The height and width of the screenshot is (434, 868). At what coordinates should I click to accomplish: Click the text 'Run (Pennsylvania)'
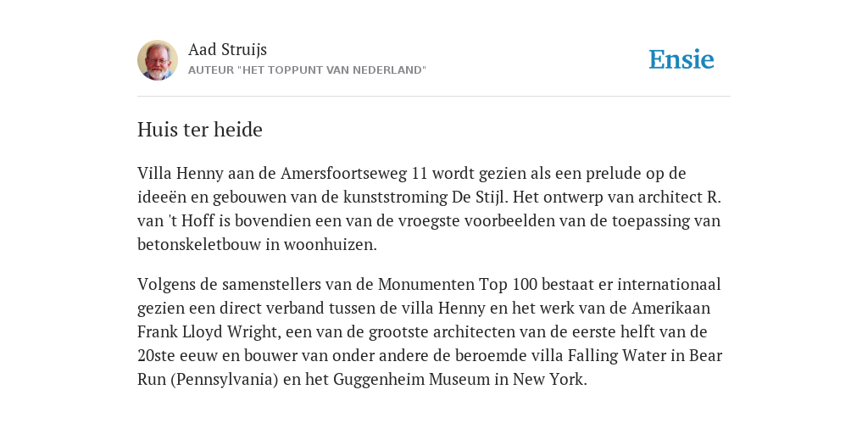pyautogui.click(x=208, y=380)
